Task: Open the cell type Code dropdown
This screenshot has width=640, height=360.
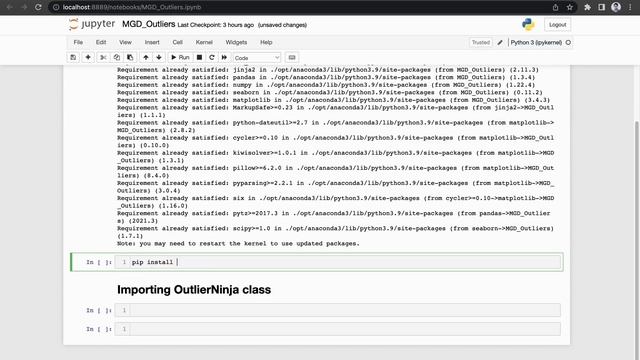Action: (x=257, y=58)
